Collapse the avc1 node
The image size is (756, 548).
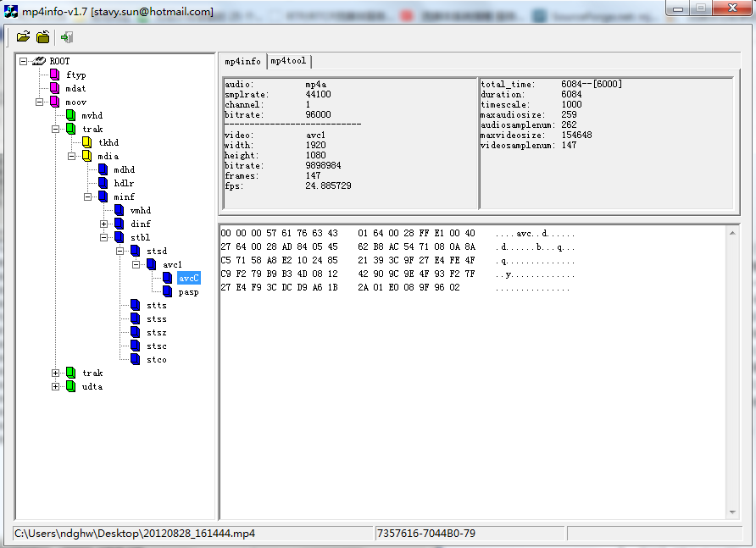click(x=136, y=264)
